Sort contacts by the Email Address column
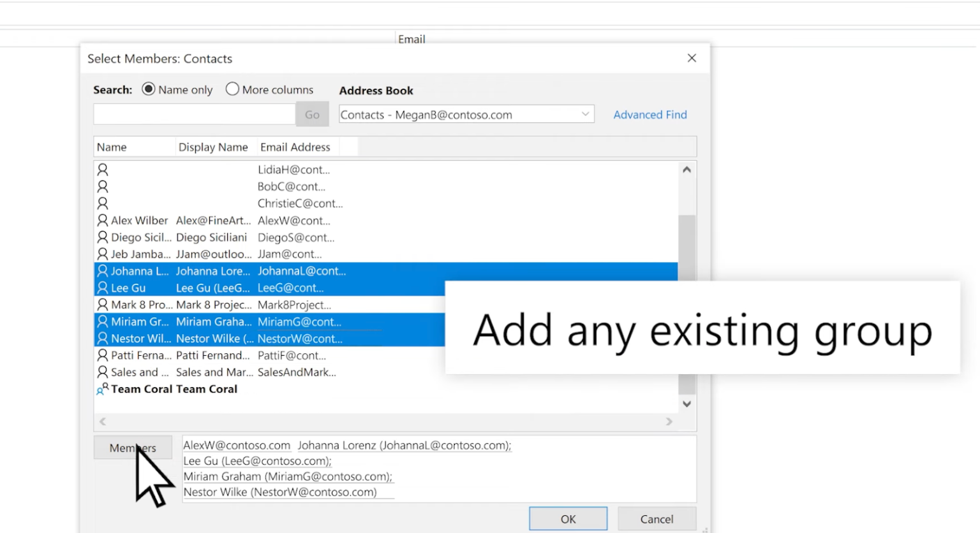 295,147
